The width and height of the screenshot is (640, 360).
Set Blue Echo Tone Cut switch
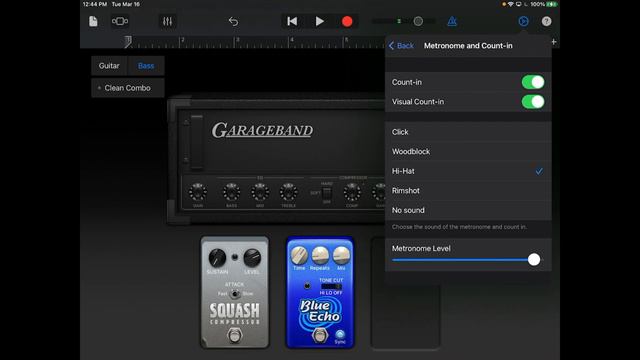tap(331, 287)
